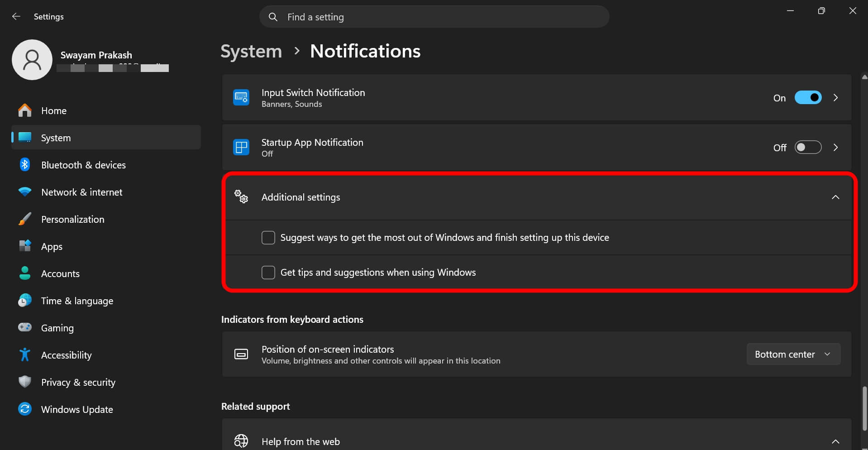
Task: Select the Gaming controller icon
Action: point(25,328)
